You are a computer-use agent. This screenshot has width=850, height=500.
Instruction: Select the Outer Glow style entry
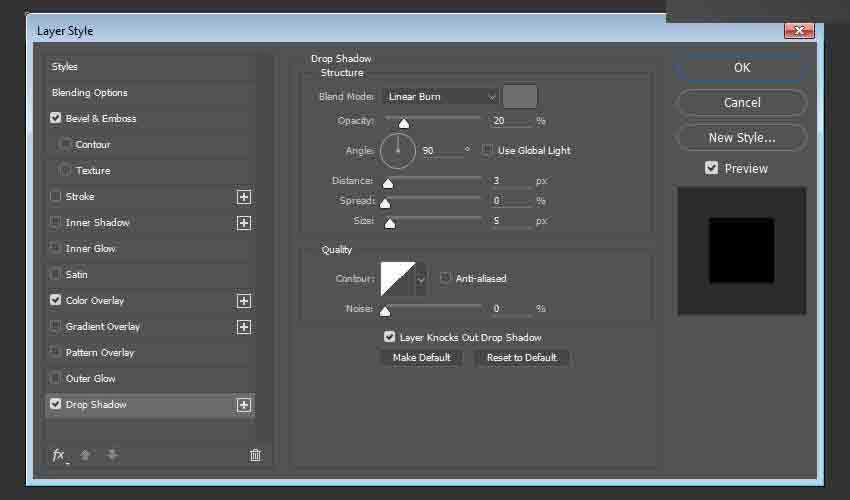91,379
